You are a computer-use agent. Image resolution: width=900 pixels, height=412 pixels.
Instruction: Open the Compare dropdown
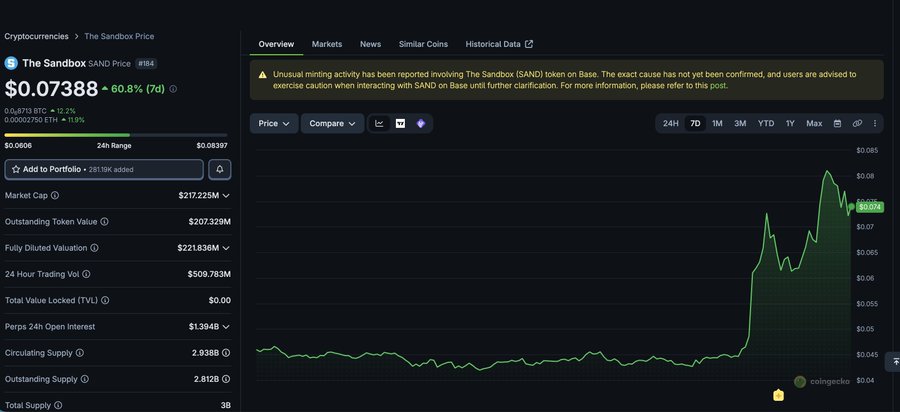(332, 123)
